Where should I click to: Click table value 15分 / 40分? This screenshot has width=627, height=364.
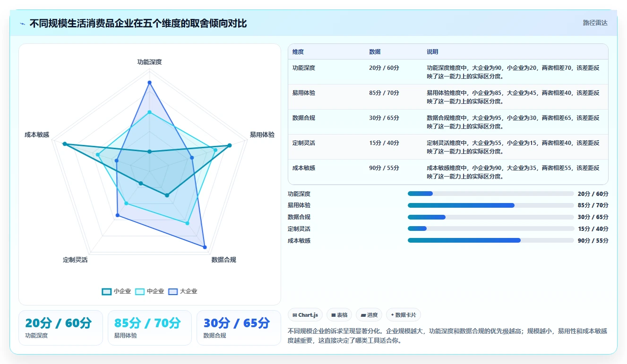coord(384,143)
